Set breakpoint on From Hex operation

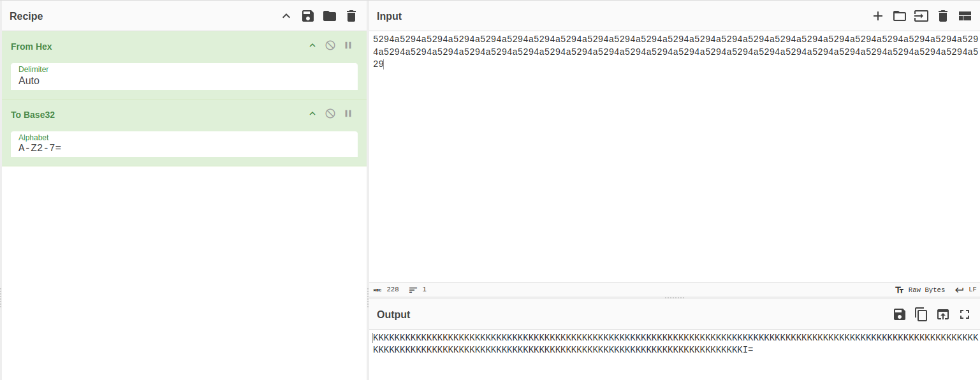click(348, 45)
